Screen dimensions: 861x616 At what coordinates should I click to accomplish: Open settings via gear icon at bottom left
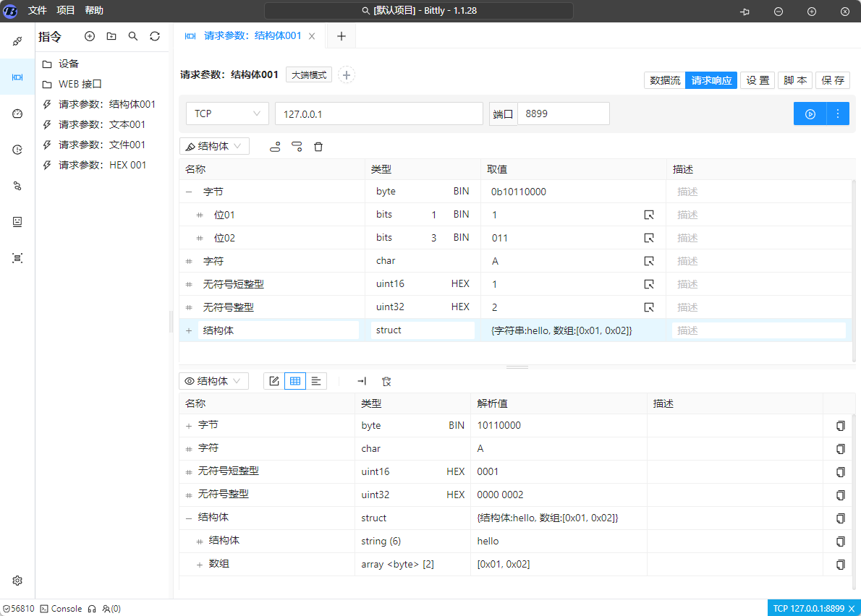17,580
